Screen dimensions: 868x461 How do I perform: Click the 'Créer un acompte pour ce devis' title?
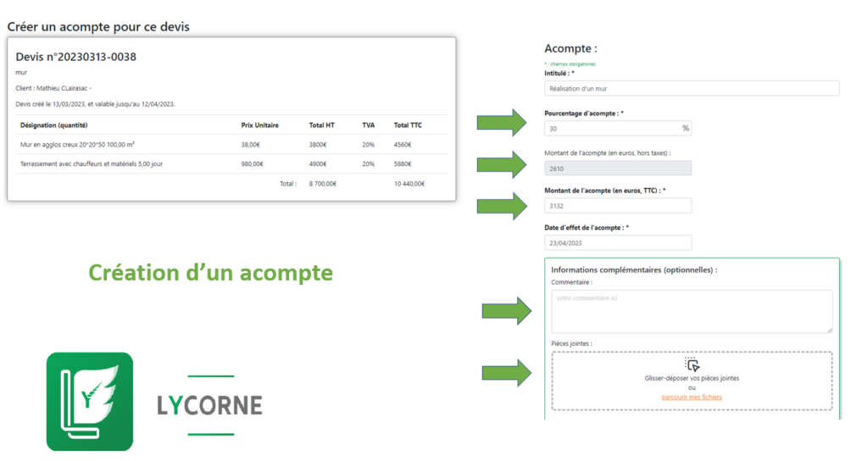98,26
